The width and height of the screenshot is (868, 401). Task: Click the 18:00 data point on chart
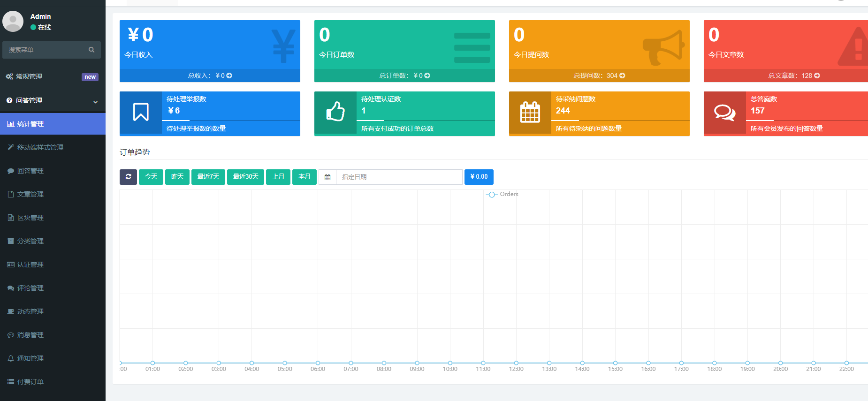pos(715,363)
